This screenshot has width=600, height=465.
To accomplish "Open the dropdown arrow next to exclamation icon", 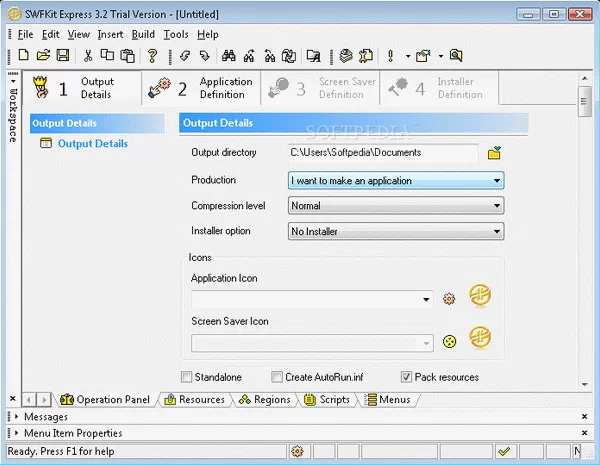I will (408, 56).
